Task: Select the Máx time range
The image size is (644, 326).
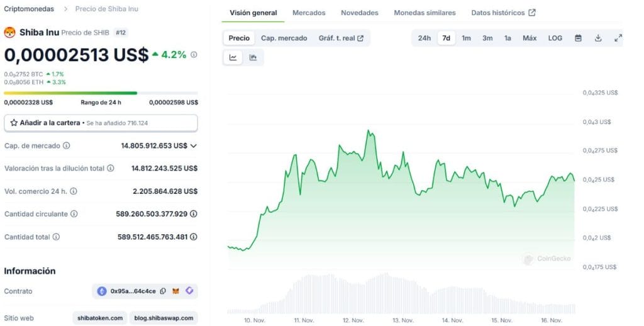Action: tap(530, 38)
